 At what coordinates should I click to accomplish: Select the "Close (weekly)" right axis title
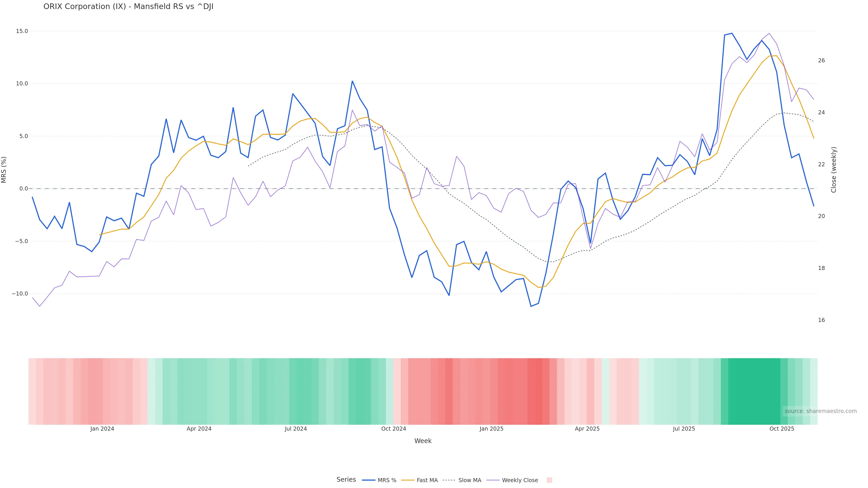click(x=834, y=170)
